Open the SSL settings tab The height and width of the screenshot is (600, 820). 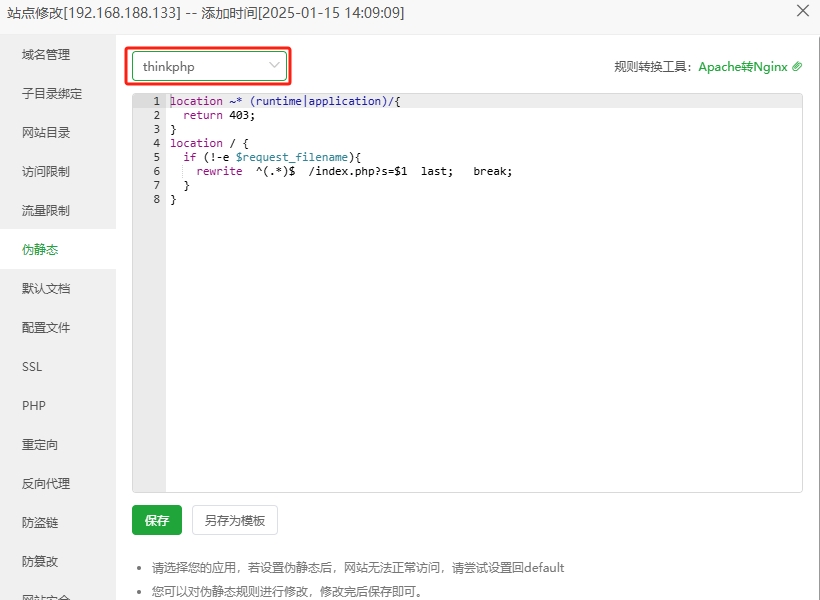32,367
